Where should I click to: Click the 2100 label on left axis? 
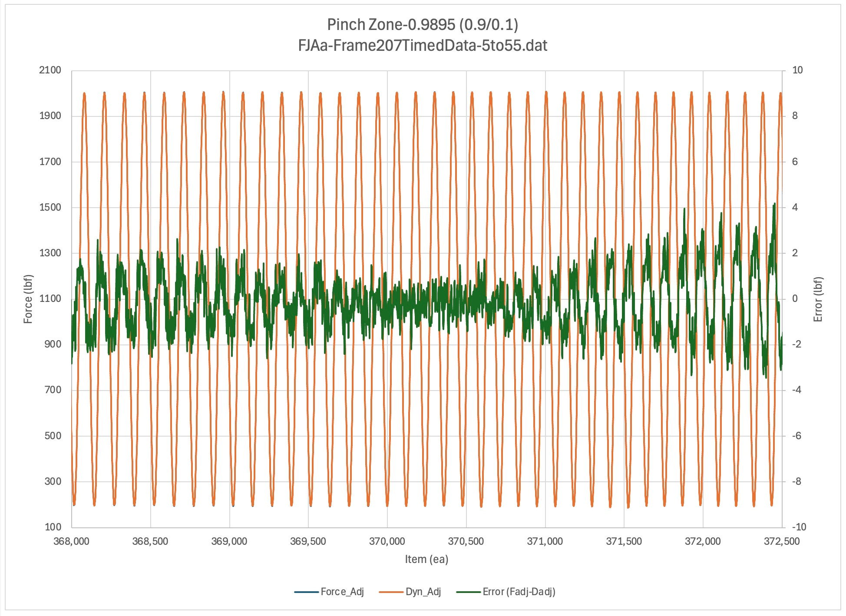tap(50, 70)
